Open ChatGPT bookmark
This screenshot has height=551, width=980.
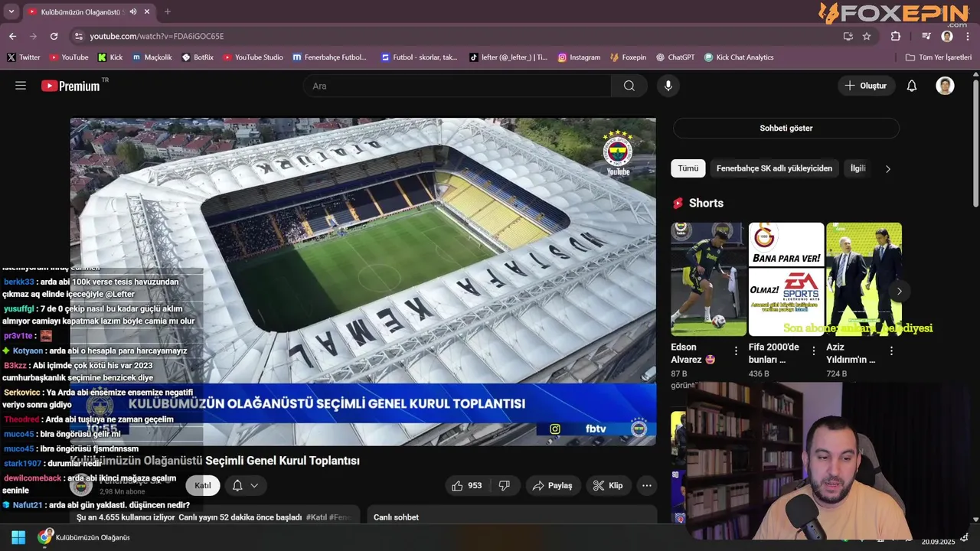[x=675, y=57]
